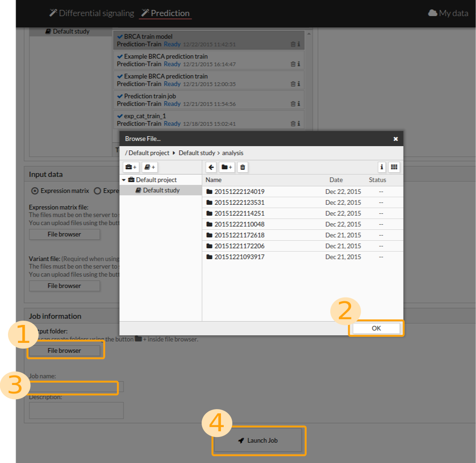Screen dimensions: 476x463
Task: Show info for exp_cat_train_1 job
Action: [x=299, y=124]
